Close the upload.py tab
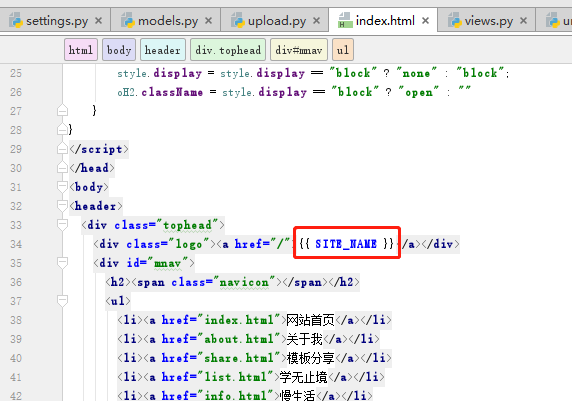The height and width of the screenshot is (401, 572). click(x=317, y=21)
